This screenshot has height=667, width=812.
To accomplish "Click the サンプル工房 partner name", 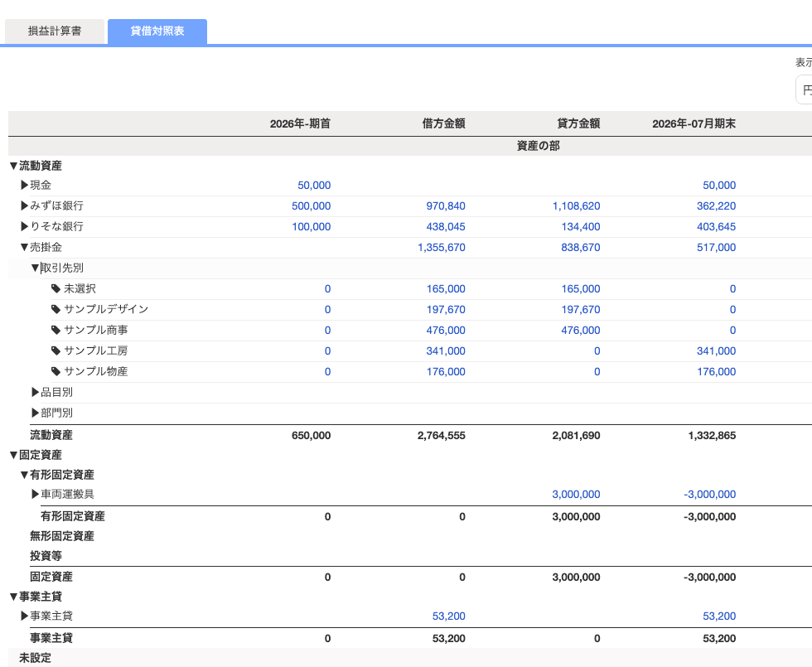I will (x=96, y=350).
